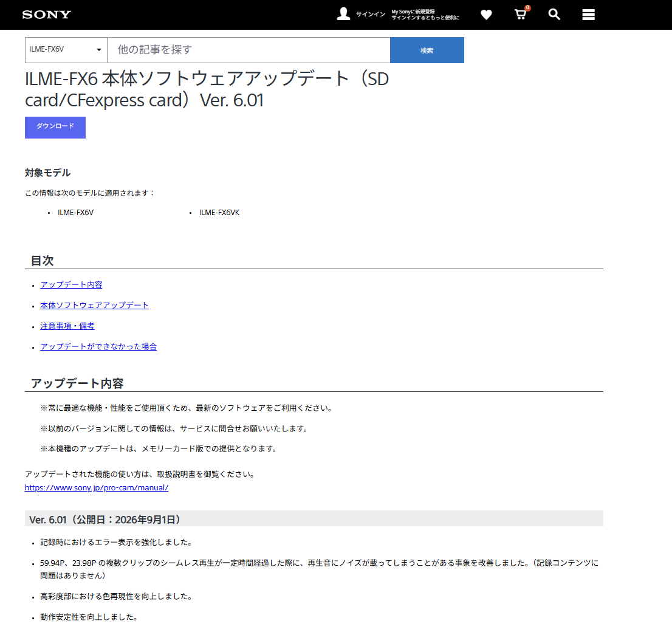Click the blue 検索 search button
The image size is (672, 635).
point(427,50)
